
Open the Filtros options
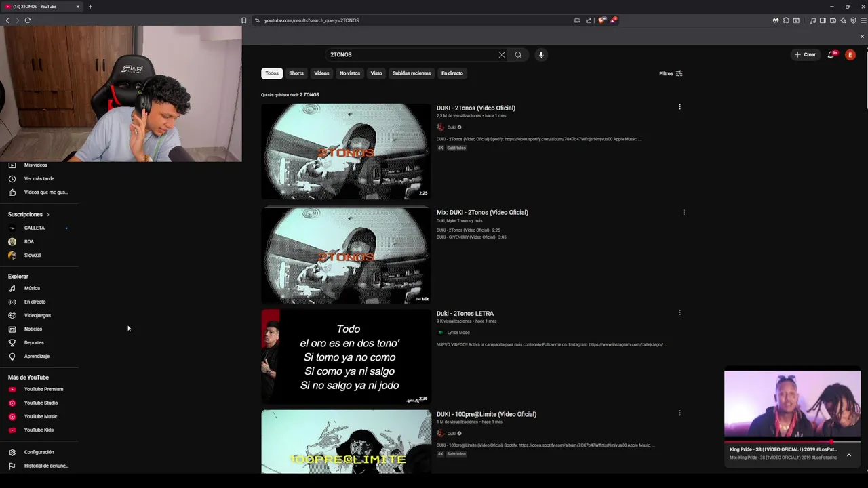[671, 74]
